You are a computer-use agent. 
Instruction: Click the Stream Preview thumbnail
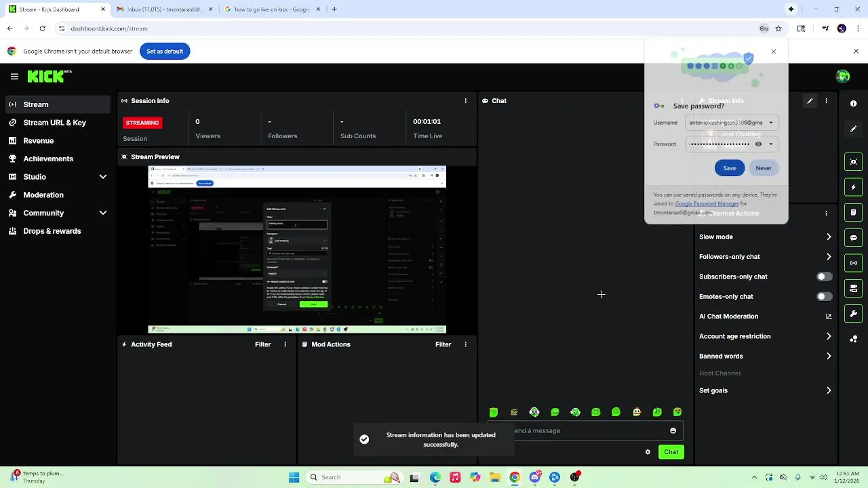pyautogui.click(x=297, y=249)
